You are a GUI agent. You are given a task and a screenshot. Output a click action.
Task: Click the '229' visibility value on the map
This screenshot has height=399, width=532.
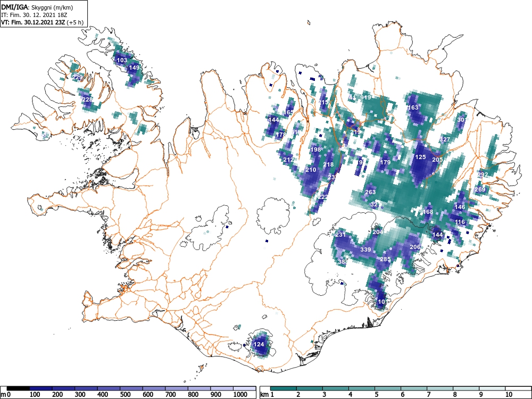pos(77,77)
